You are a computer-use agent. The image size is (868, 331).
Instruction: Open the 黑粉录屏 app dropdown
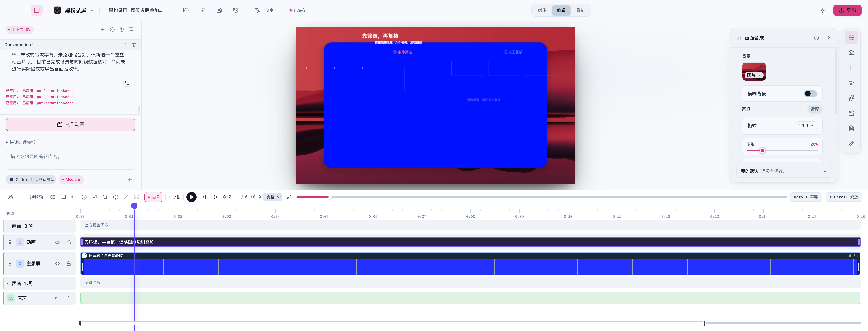click(74, 10)
